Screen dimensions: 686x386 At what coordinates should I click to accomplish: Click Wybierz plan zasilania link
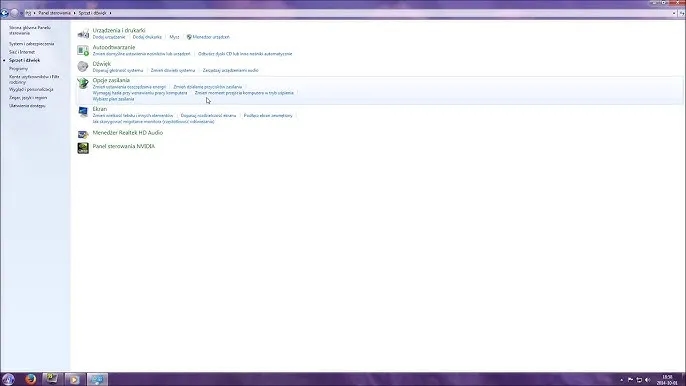(113, 99)
